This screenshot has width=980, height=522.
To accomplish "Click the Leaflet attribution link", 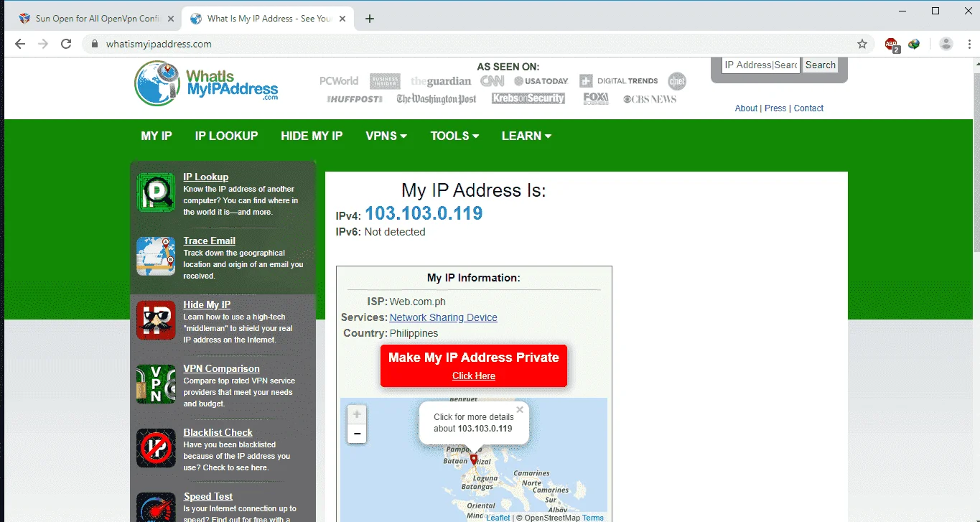I will (498, 518).
